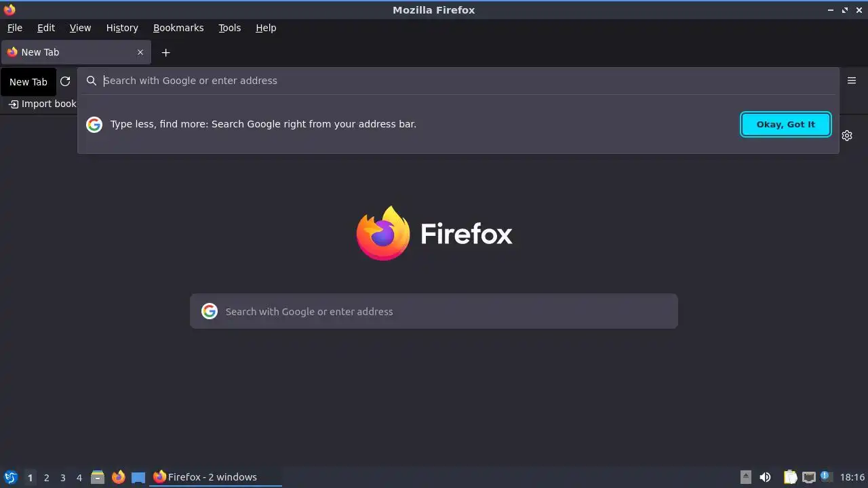Minimize the Firefox window
868x488 pixels.
[x=831, y=10]
